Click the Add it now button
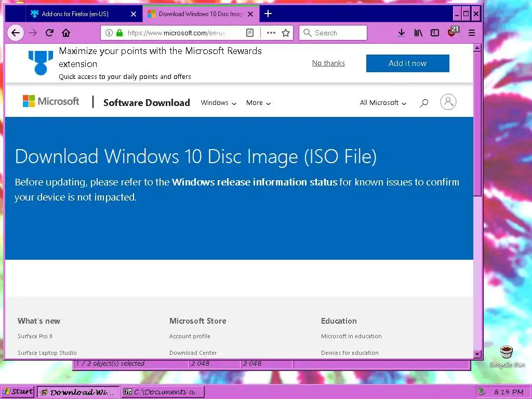 pos(407,63)
